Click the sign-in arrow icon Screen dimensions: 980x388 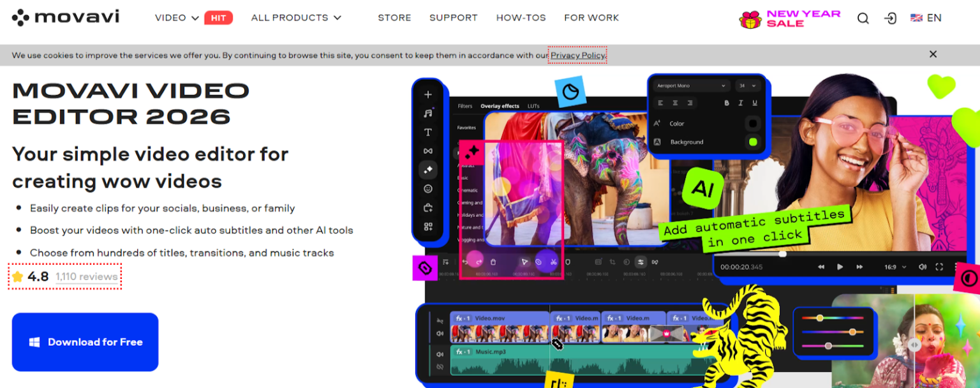click(x=891, y=19)
